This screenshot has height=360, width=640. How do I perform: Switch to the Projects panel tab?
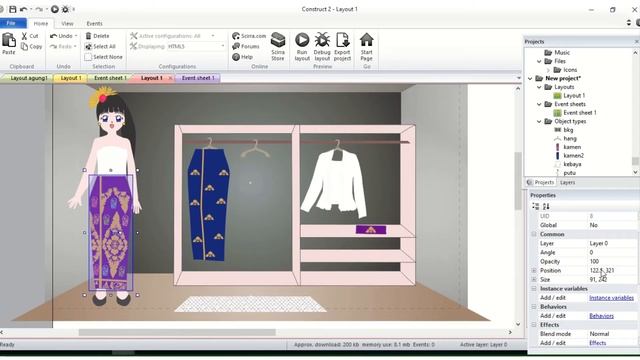click(x=541, y=182)
